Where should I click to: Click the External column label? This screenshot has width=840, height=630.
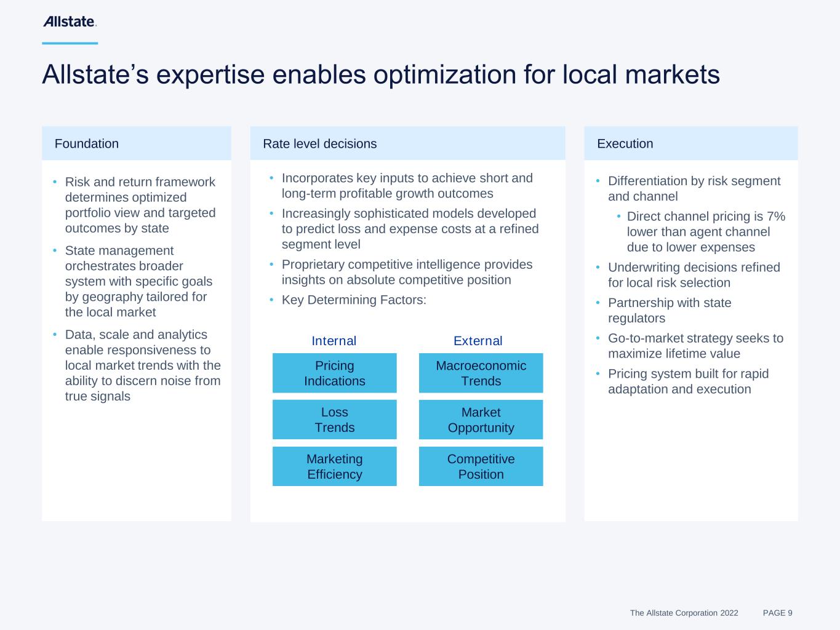(x=478, y=341)
